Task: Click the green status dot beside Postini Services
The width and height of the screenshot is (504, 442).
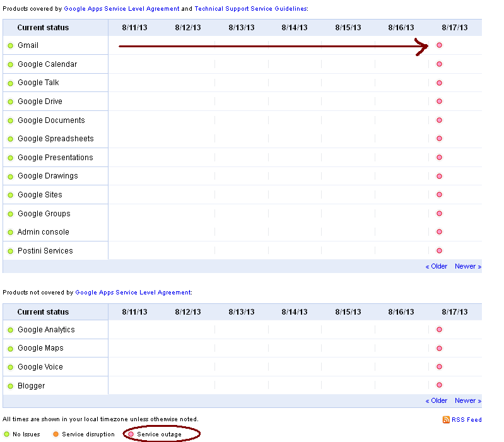Action: (10, 251)
